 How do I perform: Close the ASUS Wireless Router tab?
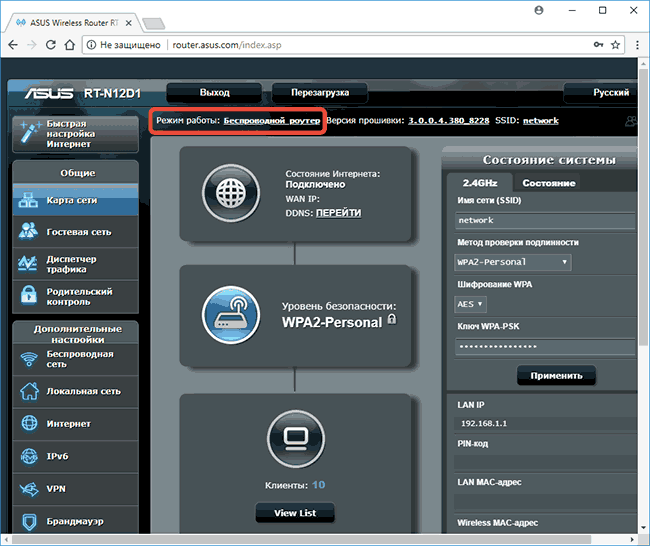[129, 23]
